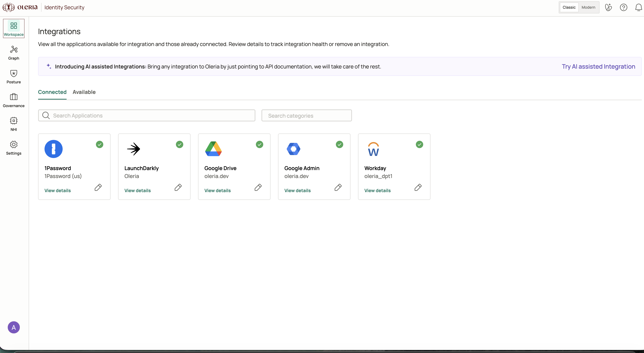Focus the Search Applications field
Image resolution: width=644 pixels, height=353 pixels.
147,116
